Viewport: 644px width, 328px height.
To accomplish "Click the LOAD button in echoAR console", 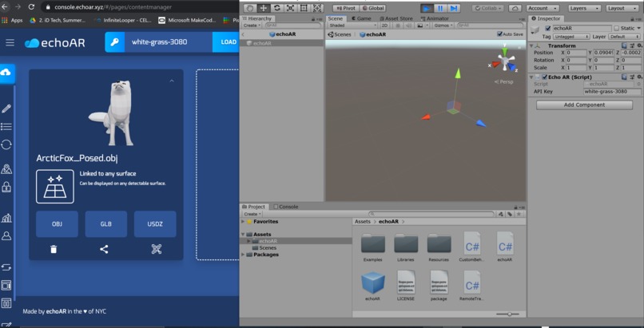I will 226,42.
